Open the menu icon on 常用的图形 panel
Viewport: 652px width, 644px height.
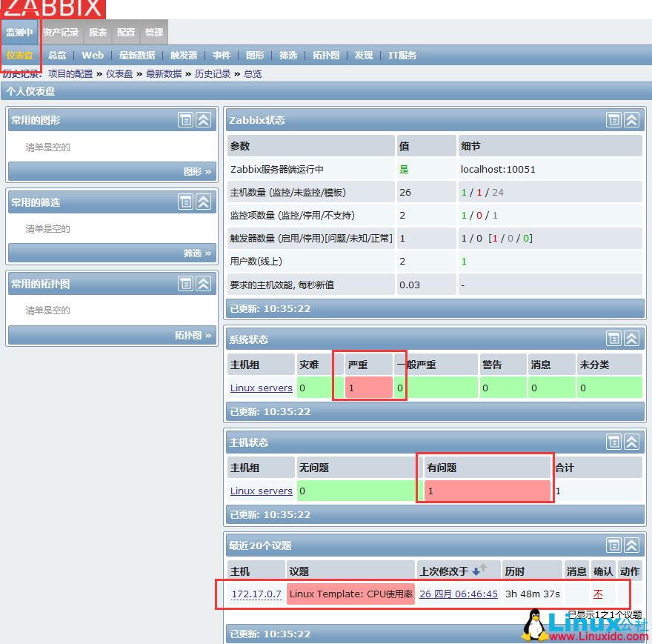(185, 119)
